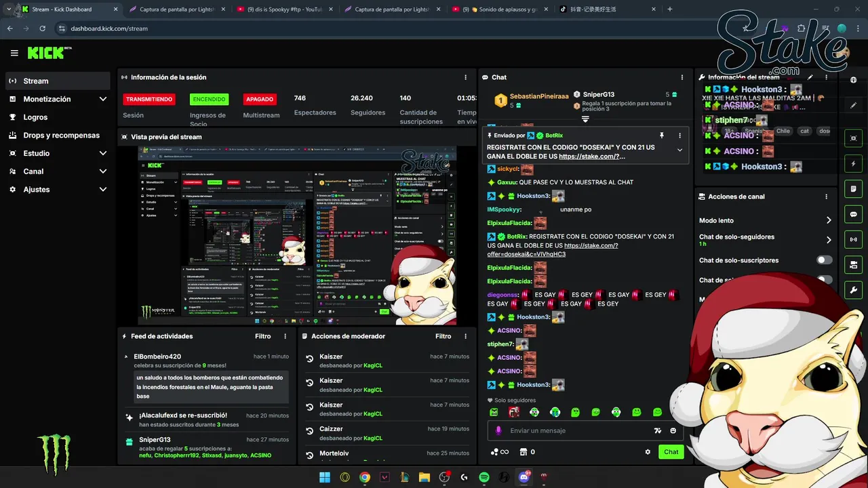Open Modo lento options arrow

pos(828,220)
